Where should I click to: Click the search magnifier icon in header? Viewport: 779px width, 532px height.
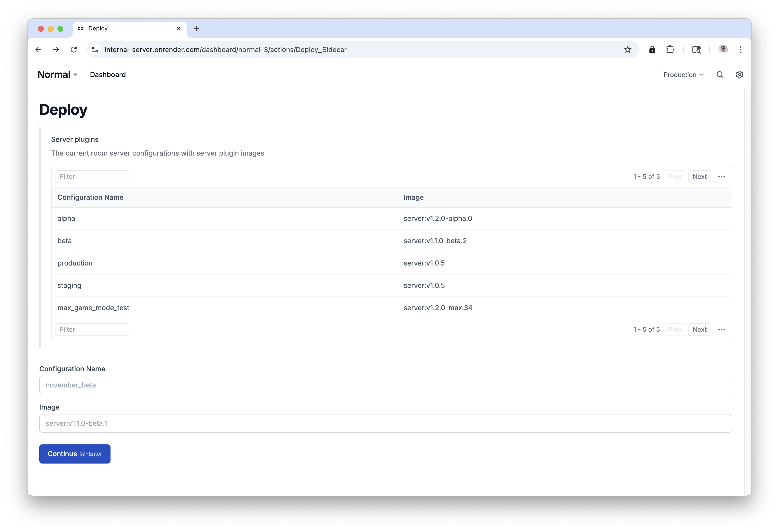point(720,75)
